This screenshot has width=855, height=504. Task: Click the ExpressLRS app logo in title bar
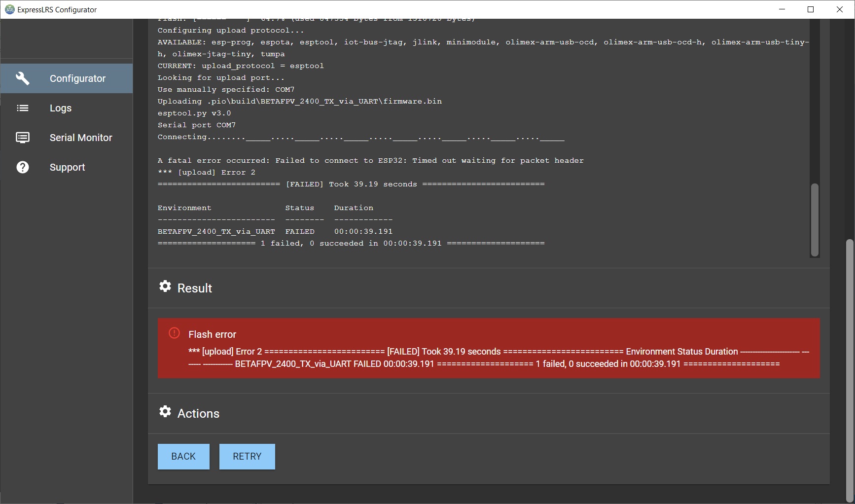click(9, 9)
